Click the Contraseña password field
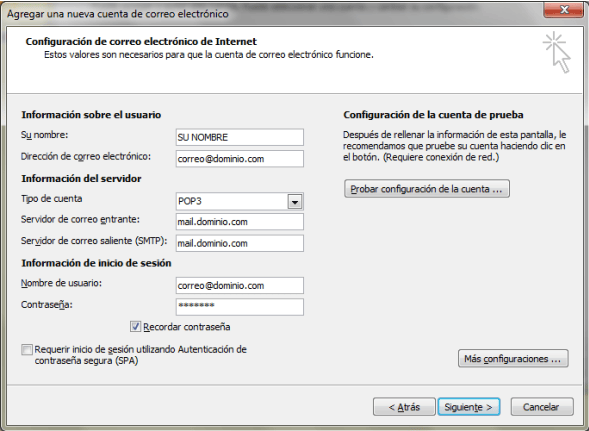Image resolution: width=589 pixels, height=431 pixels. [x=240, y=307]
